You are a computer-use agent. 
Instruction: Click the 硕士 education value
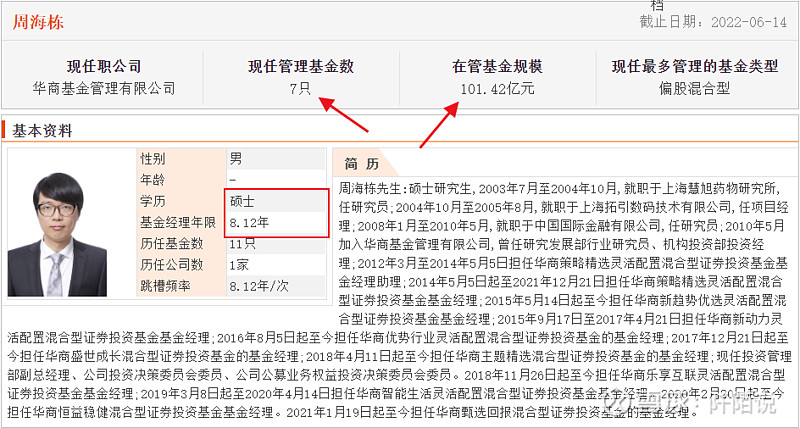click(242, 202)
